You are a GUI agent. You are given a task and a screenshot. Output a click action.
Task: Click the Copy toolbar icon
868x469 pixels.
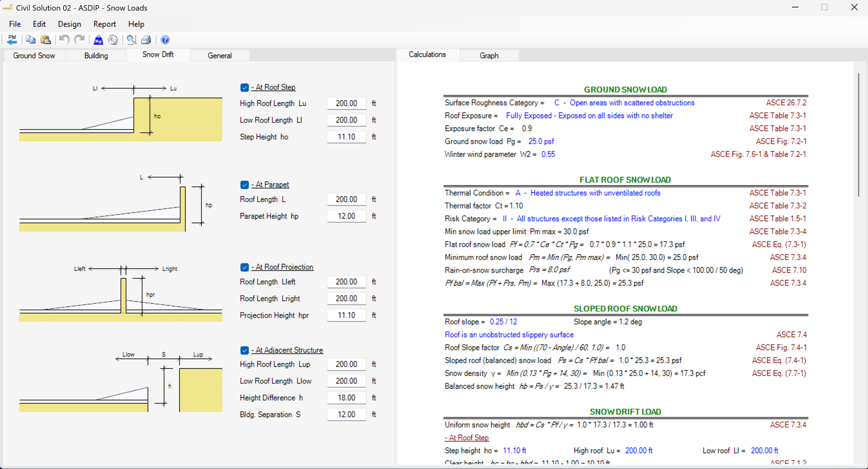31,39
